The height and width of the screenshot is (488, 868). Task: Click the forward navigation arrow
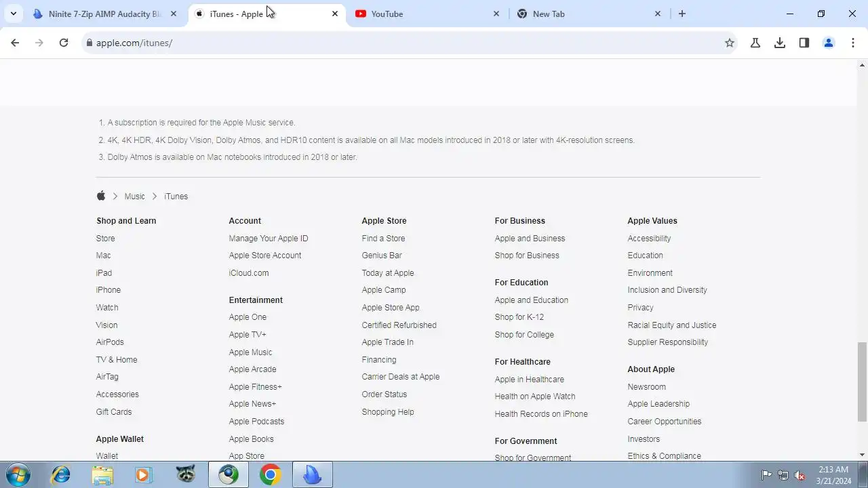39,43
